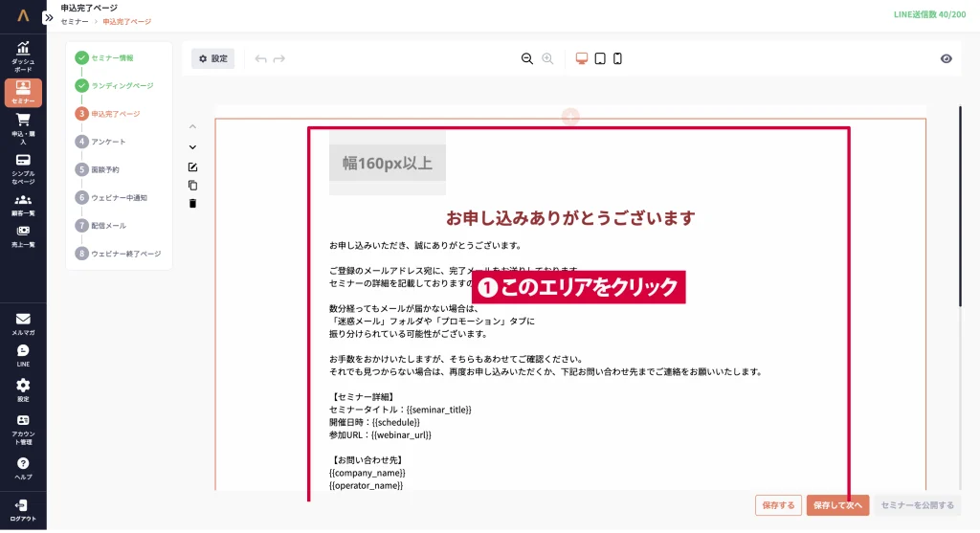Viewport: 980px width, 533px height.
Task: Toggle the preview eye icon
Action: point(946,58)
